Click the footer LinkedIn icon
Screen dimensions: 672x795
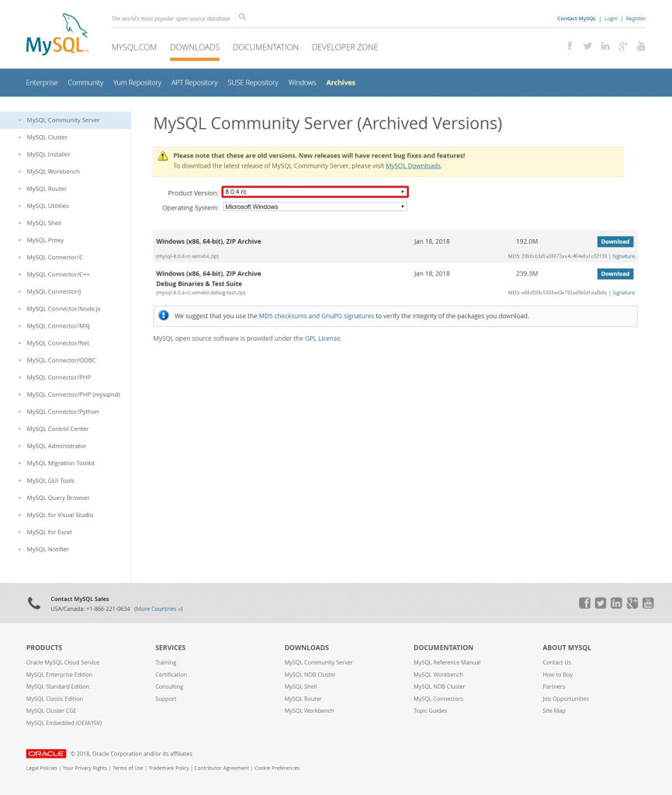616,602
